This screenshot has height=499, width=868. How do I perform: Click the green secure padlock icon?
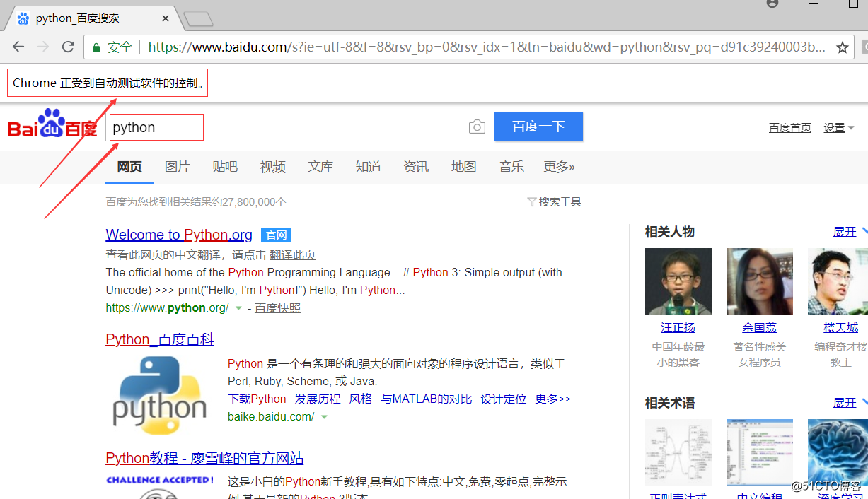coord(96,47)
